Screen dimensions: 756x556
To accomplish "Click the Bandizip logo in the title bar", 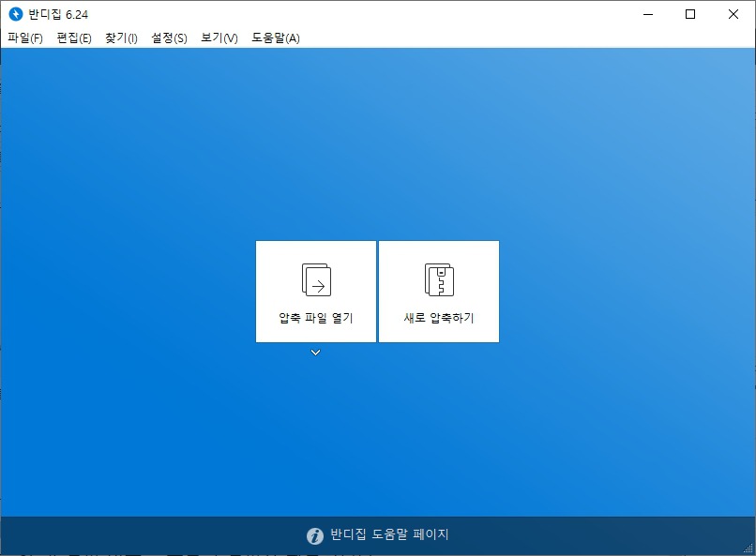I will pos(16,14).
